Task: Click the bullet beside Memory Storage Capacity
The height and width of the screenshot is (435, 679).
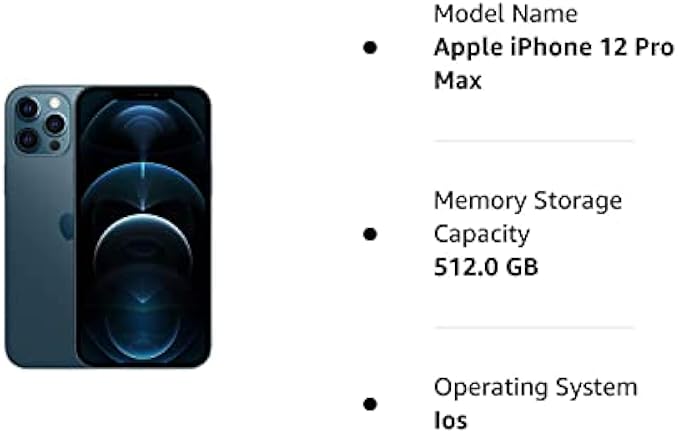Action: pos(370,234)
